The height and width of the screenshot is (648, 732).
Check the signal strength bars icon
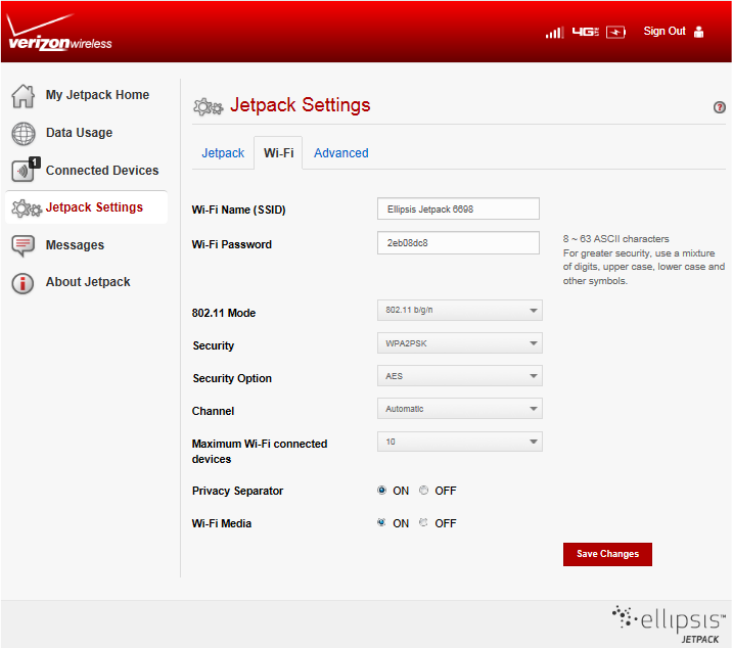555,32
